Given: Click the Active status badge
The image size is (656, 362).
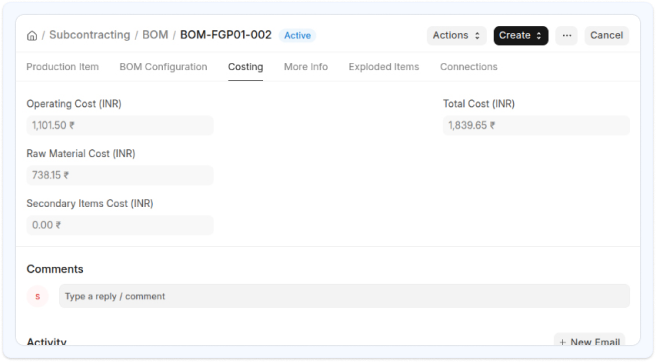Looking at the screenshot, I should [x=297, y=36].
